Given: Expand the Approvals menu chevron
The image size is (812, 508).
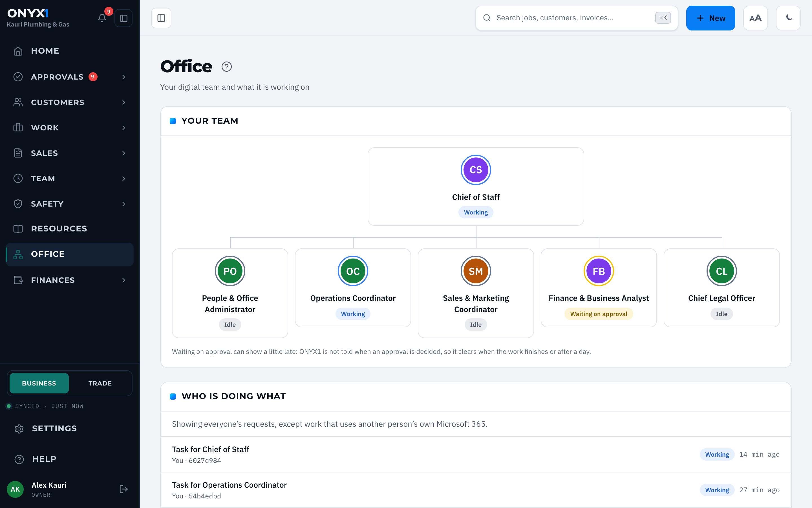Looking at the screenshot, I should point(124,77).
